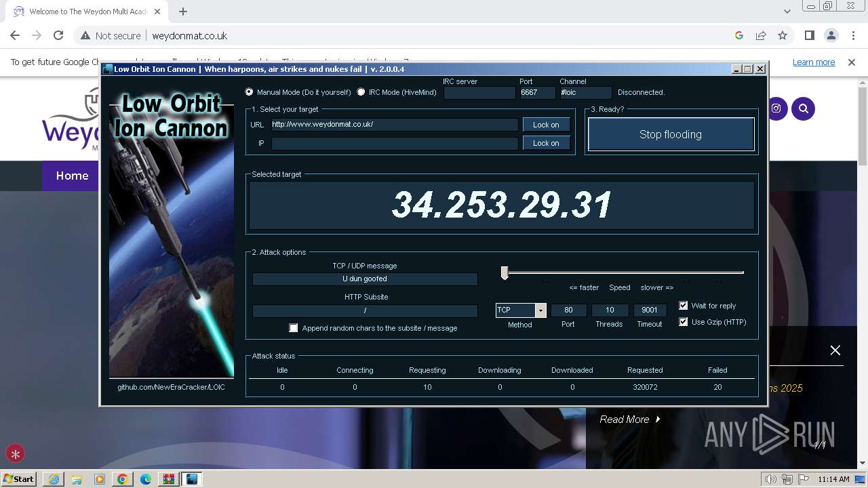Click the Failed count value 20
The width and height of the screenshot is (868, 488).
pos(717,387)
